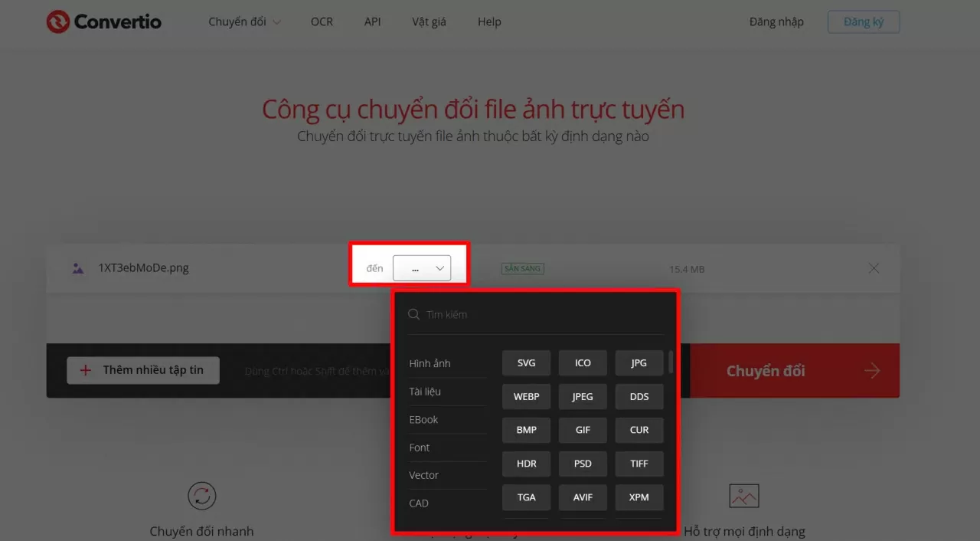
Task: Click the Convertio logo
Action: click(x=103, y=21)
